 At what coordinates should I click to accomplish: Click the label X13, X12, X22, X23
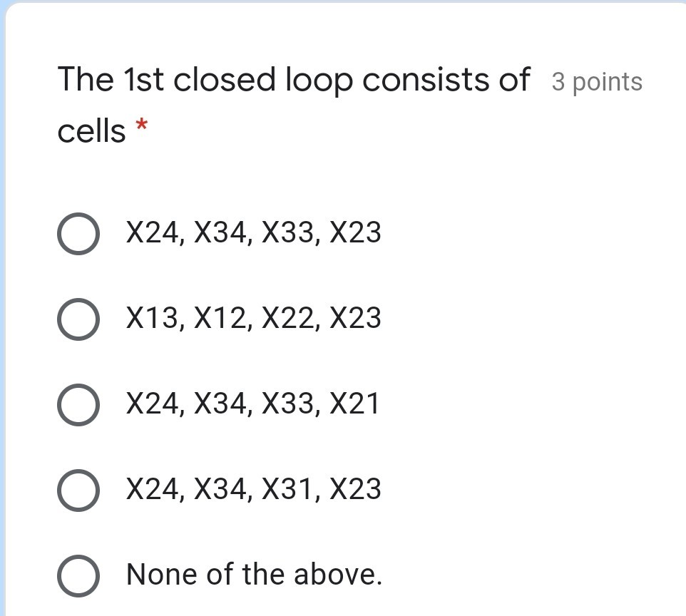253,318
